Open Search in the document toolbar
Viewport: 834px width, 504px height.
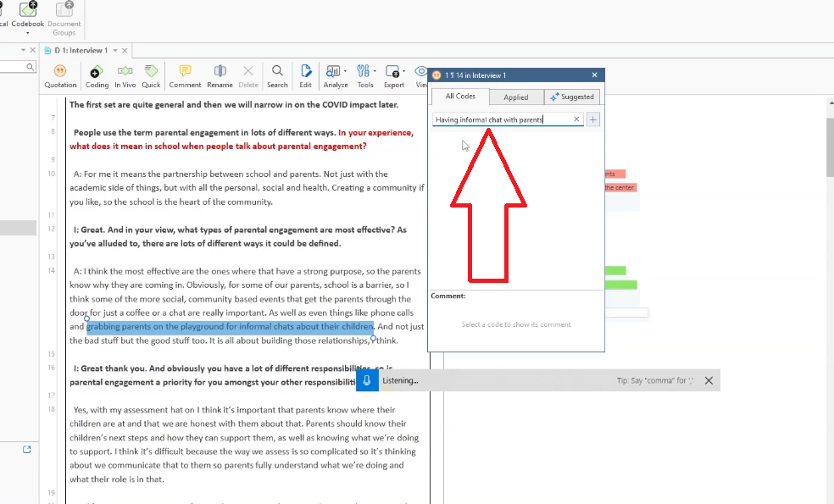coord(277,75)
